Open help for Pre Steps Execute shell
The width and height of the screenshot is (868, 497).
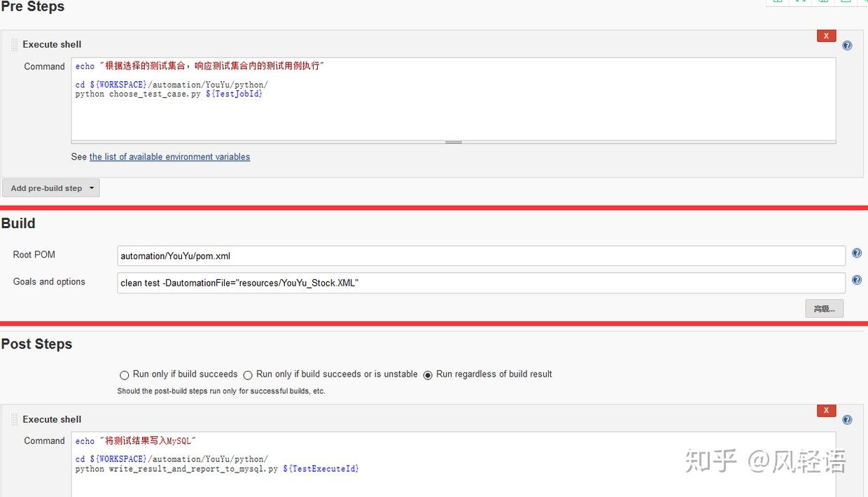pos(847,45)
